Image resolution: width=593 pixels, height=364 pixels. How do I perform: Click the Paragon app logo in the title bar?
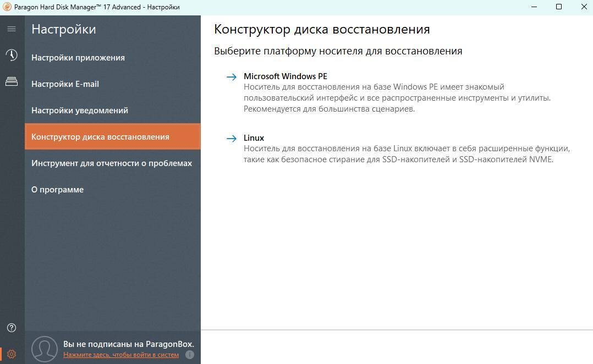point(7,7)
